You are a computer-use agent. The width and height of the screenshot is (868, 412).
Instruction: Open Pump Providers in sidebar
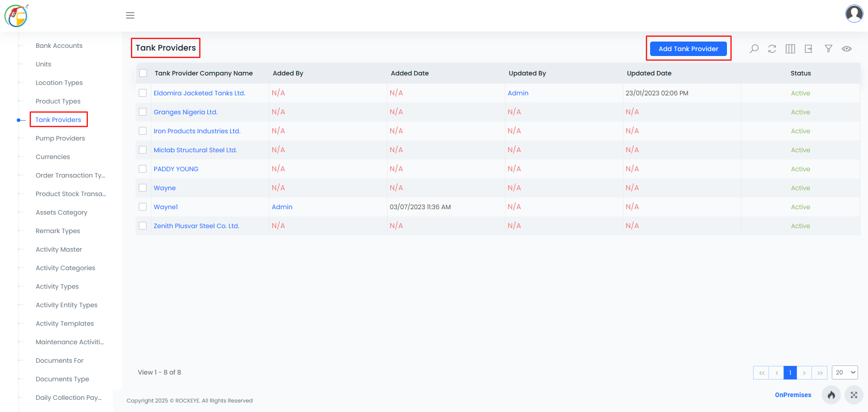click(x=60, y=138)
